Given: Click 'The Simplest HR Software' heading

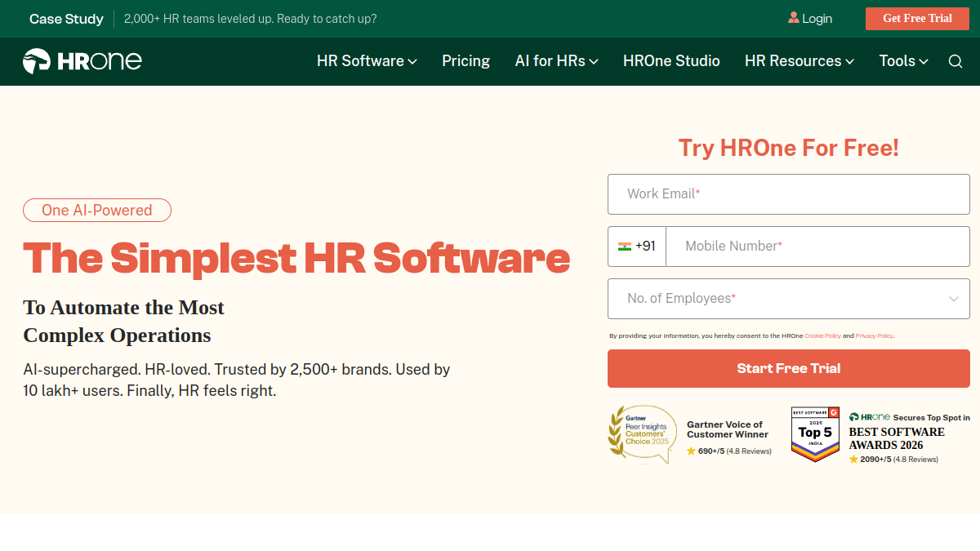Looking at the screenshot, I should pyautogui.click(x=296, y=258).
